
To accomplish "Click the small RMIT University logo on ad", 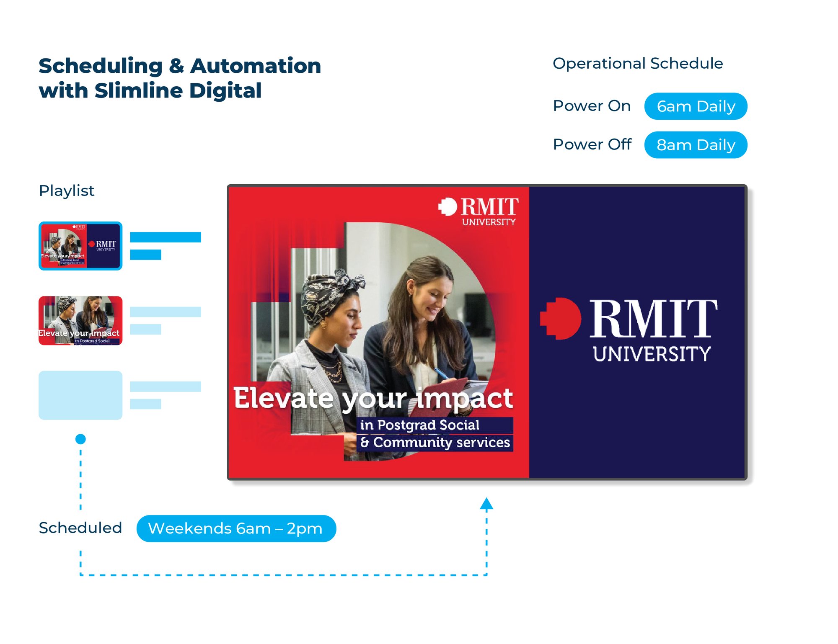I will pos(479,211).
